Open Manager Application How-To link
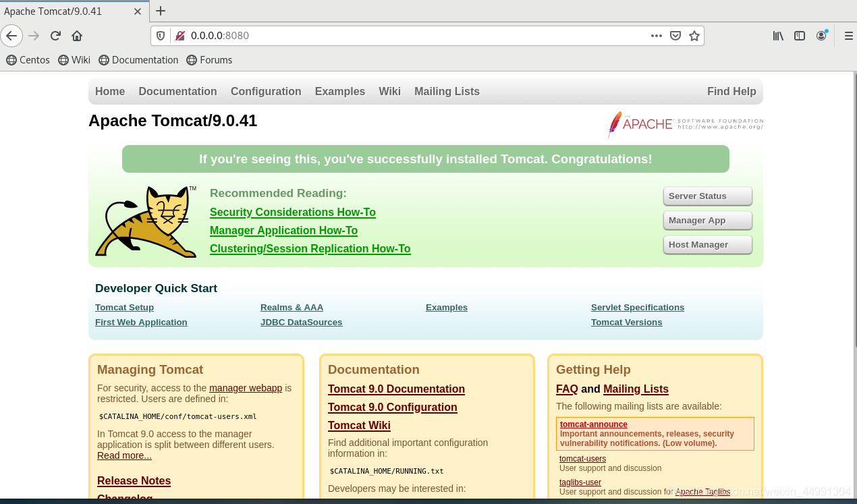 click(283, 231)
